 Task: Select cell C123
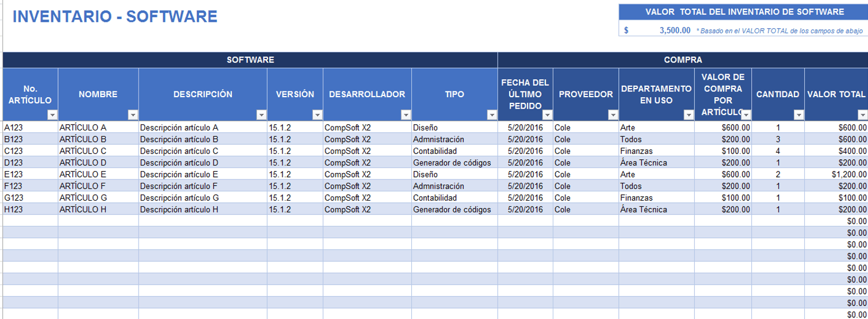pos(30,151)
